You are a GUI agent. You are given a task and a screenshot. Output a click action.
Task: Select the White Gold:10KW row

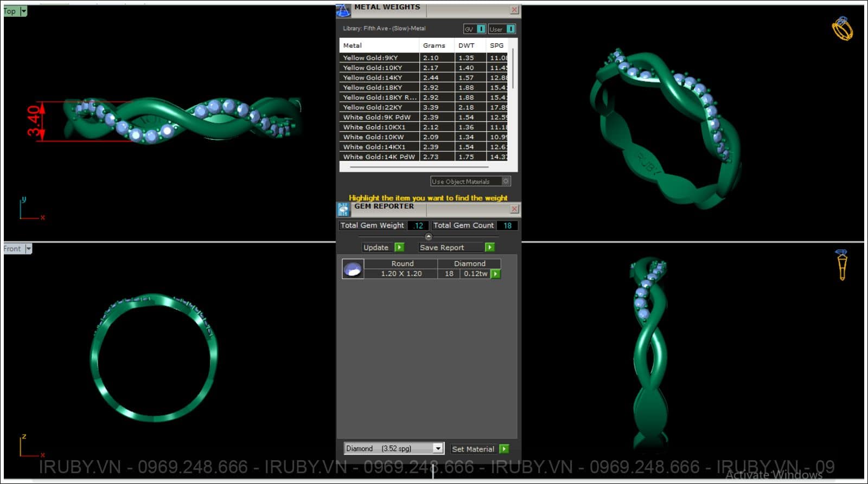click(424, 137)
